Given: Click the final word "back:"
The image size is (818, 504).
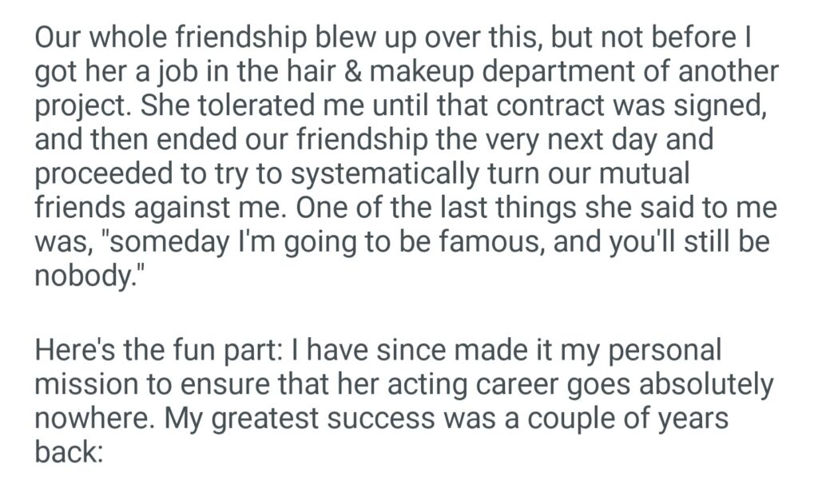Looking at the screenshot, I should 69,453.
